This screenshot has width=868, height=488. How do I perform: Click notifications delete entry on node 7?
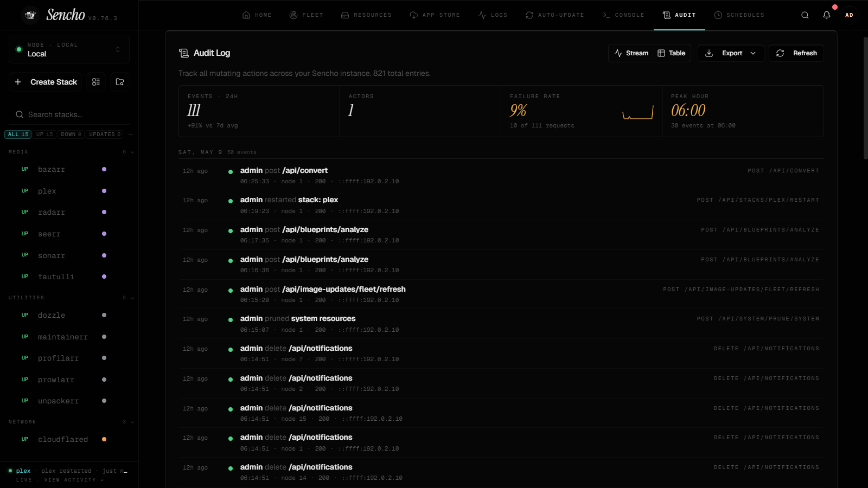point(501,354)
